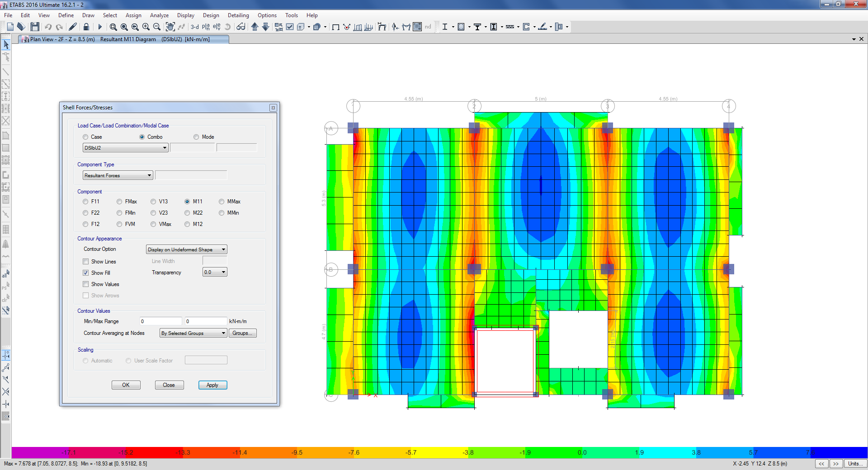Viewport: 868px width, 470px height.
Task: Open the Display on Undeformed Shape dropdown
Action: 186,249
